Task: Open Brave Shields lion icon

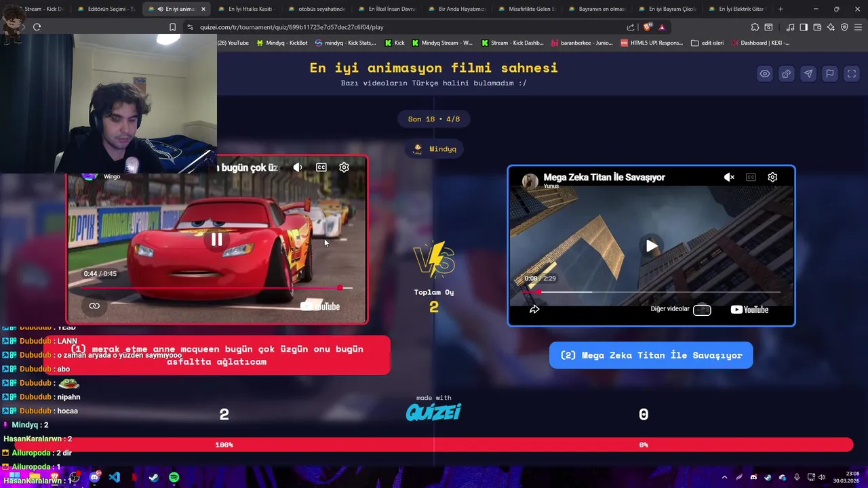Action: point(647,27)
